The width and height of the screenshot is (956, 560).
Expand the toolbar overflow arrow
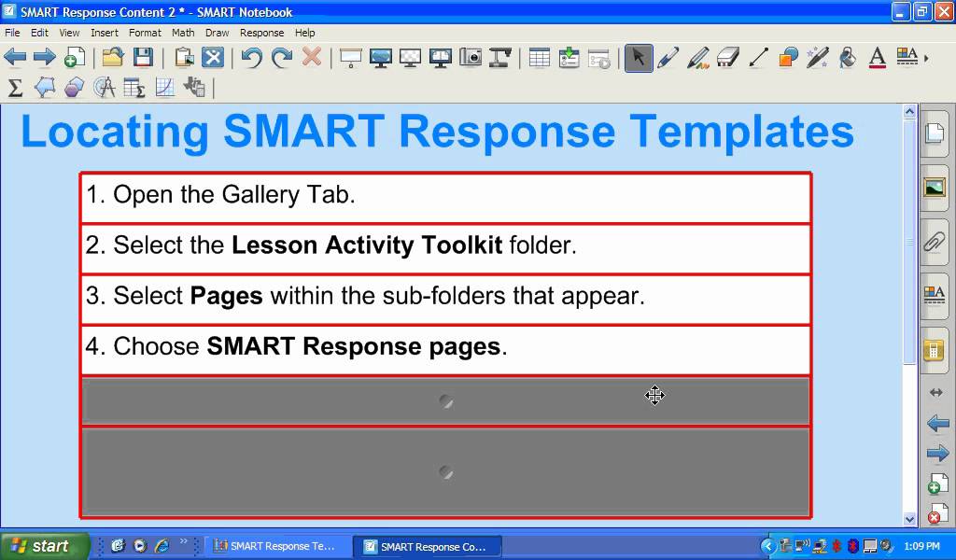click(x=926, y=59)
